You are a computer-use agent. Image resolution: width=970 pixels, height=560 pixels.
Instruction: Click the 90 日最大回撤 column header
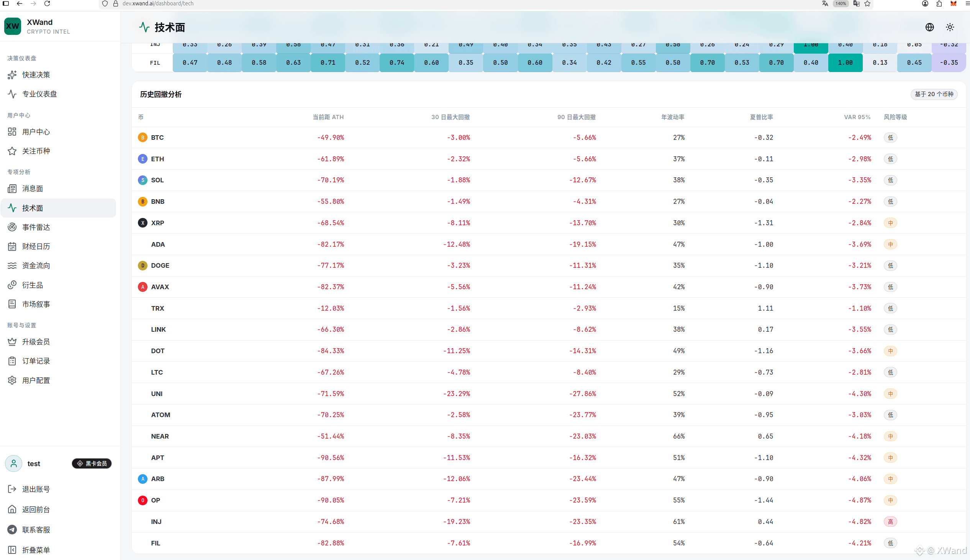click(x=576, y=117)
